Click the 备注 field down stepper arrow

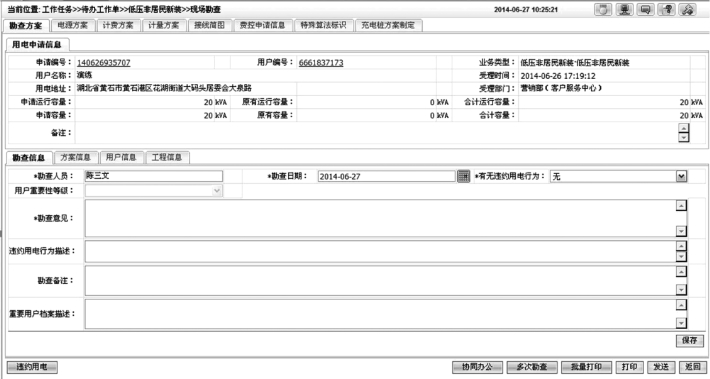[683, 137]
